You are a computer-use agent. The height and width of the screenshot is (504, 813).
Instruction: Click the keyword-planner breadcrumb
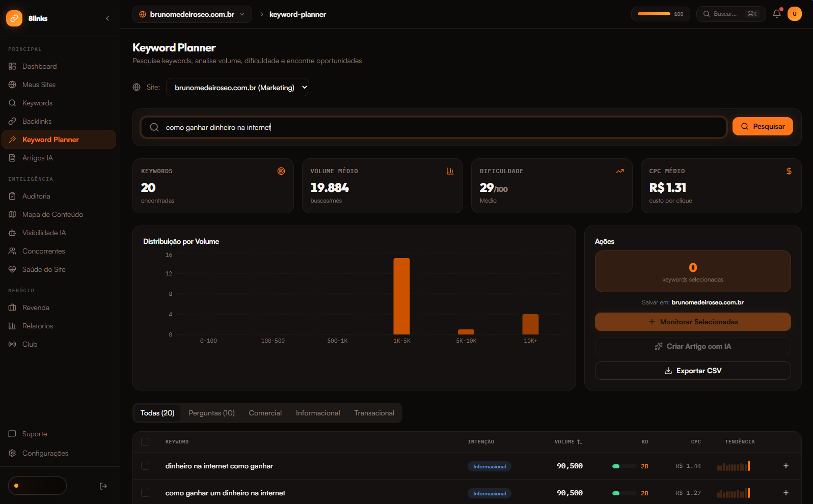[x=297, y=14]
